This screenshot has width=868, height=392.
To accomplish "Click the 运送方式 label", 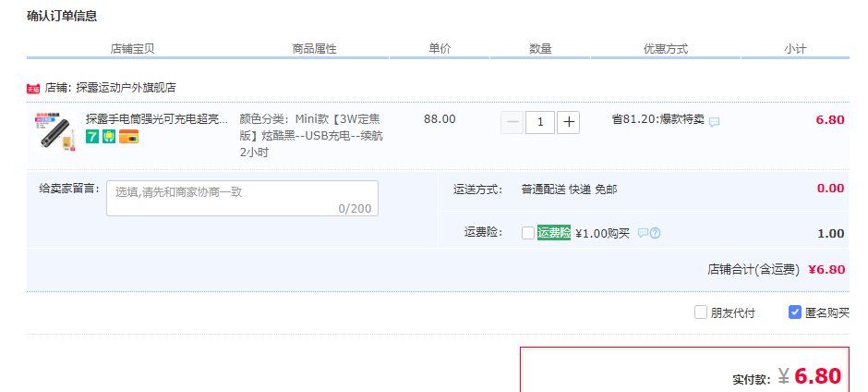I will (477, 190).
